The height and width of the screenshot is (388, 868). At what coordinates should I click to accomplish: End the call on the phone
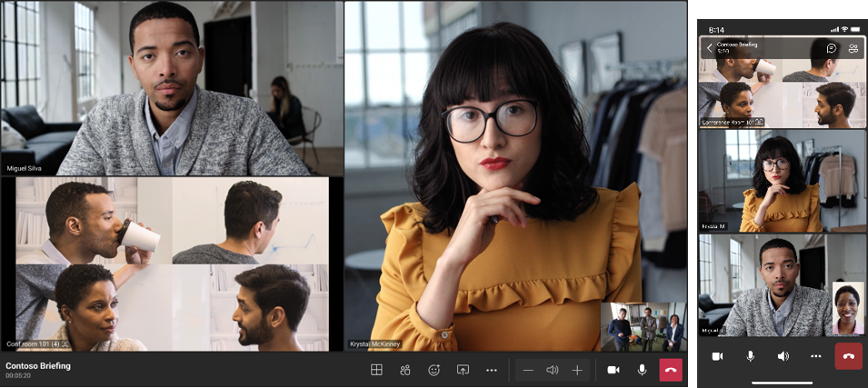click(x=849, y=356)
